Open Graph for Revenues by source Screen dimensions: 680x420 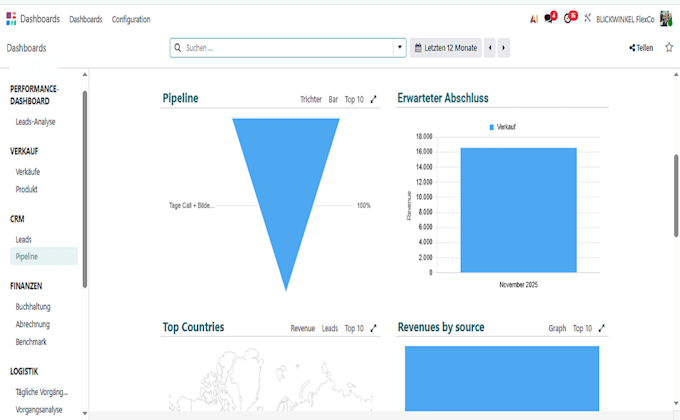557,328
